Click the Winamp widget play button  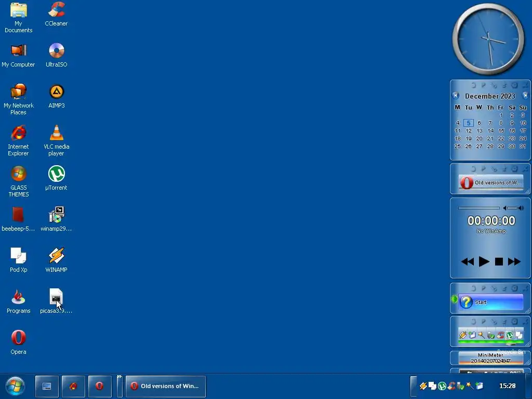tap(484, 262)
